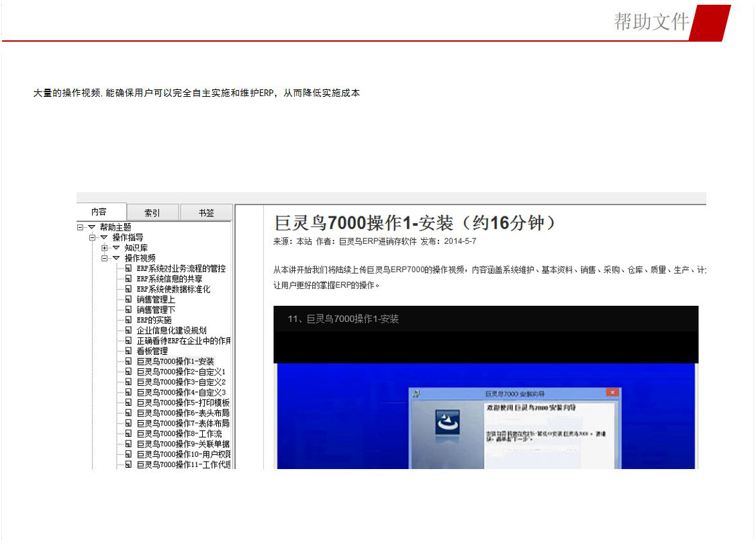Click the page icon beside 企业信息化建设规划
The image size is (756, 545).
128,331
